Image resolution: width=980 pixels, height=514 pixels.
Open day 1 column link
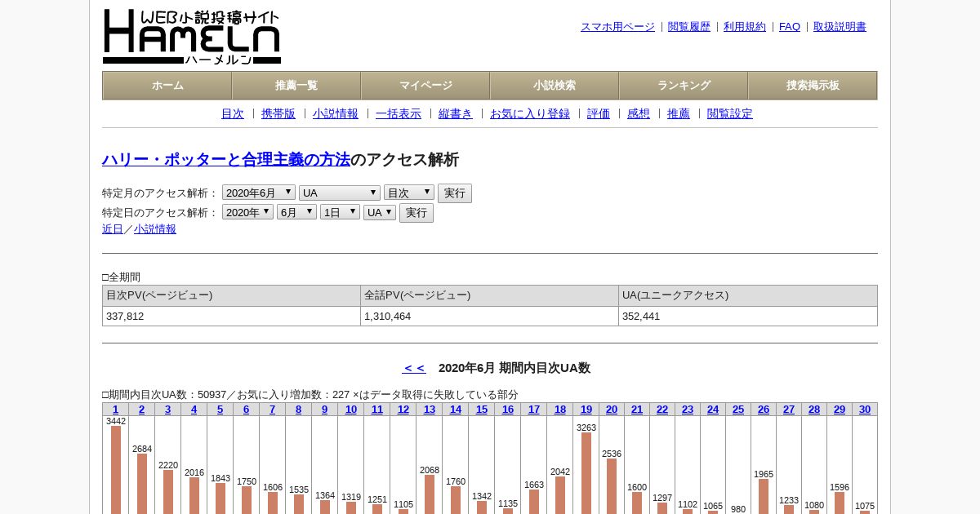click(x=115, y=410)
